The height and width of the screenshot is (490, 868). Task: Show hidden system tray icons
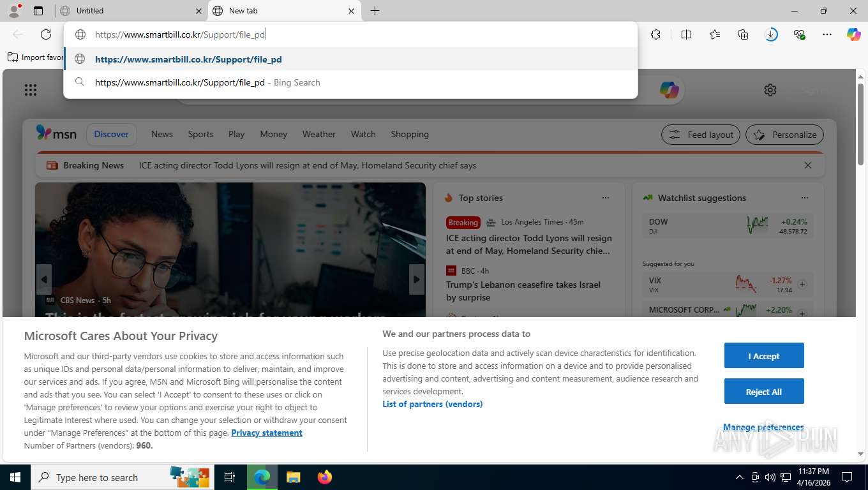(x=740, y=477)
